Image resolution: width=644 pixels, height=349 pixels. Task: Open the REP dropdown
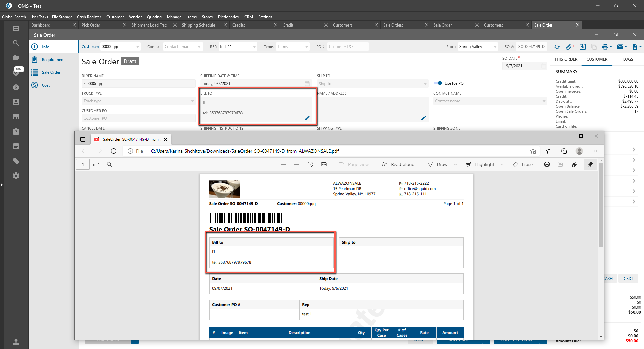[x=254, y=47]
